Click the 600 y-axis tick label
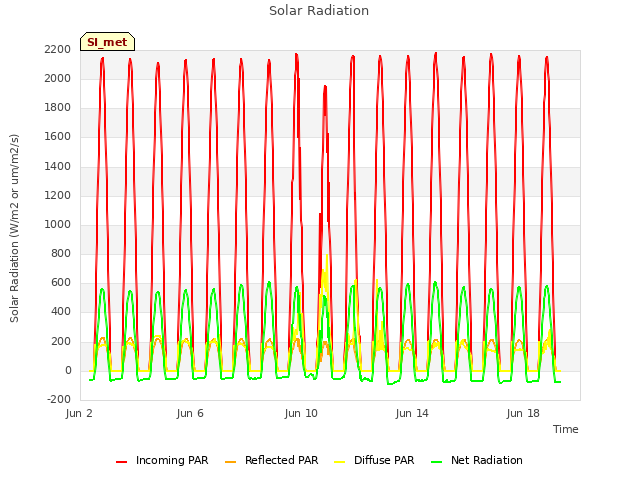Viewport: 640px width, 480px height. pos(61,283)
